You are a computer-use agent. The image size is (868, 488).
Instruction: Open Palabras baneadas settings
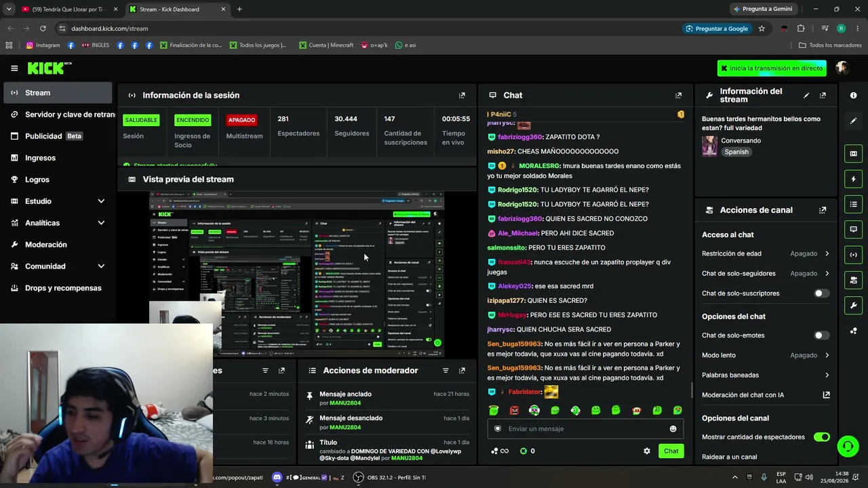(766, 375)
